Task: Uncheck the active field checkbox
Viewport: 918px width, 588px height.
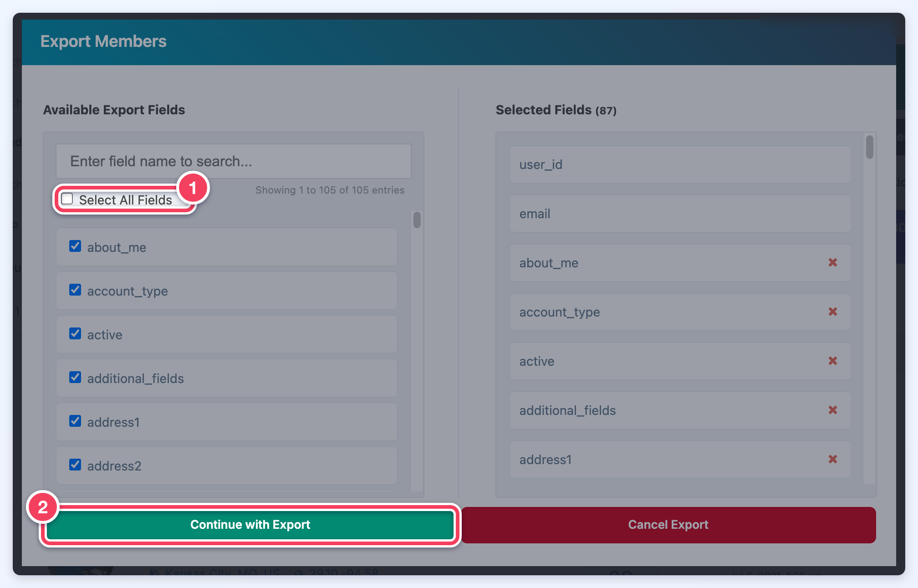Action: pyautogui.click(x=75, y=334)
